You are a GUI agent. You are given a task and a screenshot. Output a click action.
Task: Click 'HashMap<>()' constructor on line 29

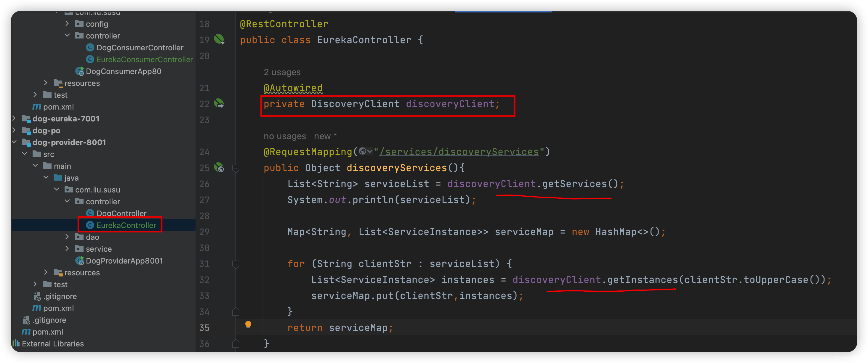[x=628, y=232]
